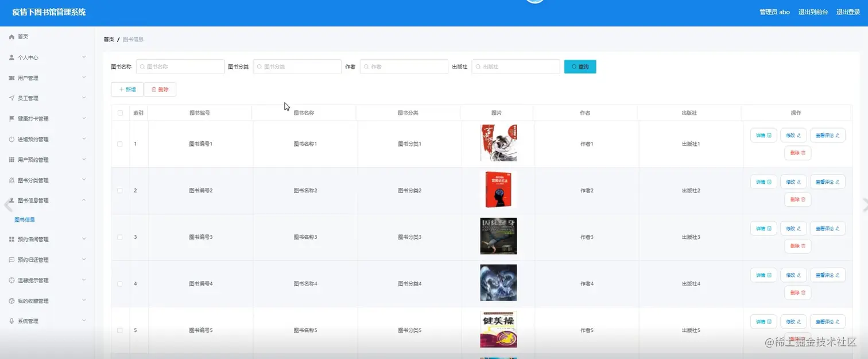Click the edit icon on row 2's 修改 button

[798, 182]
